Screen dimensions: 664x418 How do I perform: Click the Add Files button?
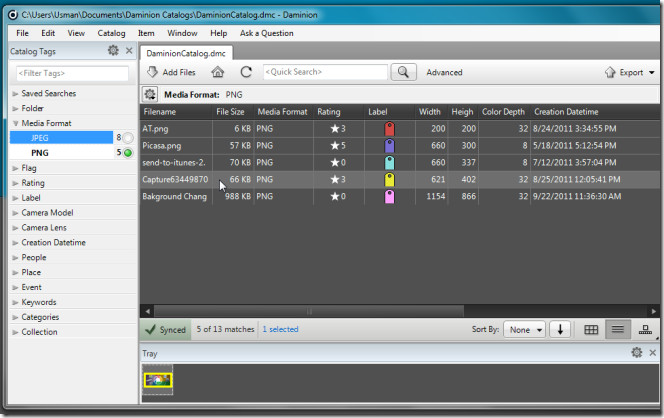(171, 72)
